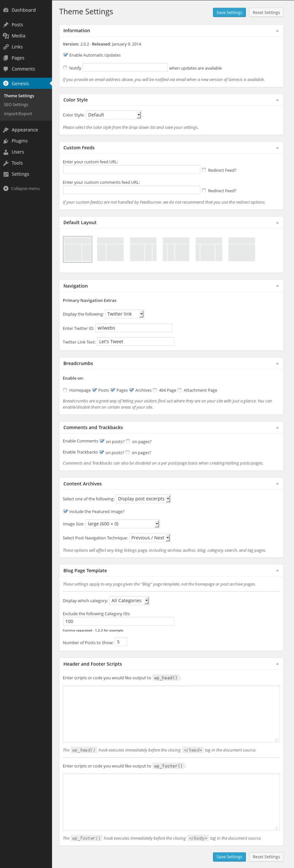Open the Color Style dropdown
Viewport: 294px width, 868px height.
click(x=114, y=115)
